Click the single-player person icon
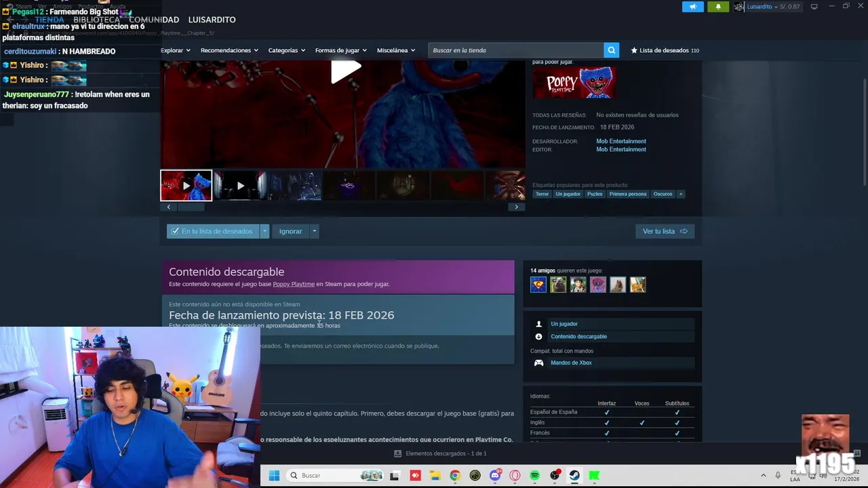Screen dimensions: 868x488 pyautogui.click(x=538, y=324)
